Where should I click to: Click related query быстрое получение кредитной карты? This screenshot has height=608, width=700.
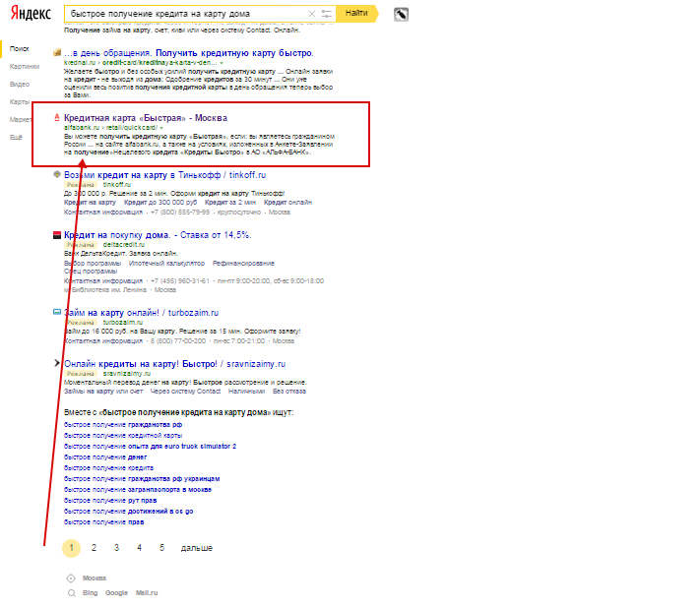pos(123,436)
